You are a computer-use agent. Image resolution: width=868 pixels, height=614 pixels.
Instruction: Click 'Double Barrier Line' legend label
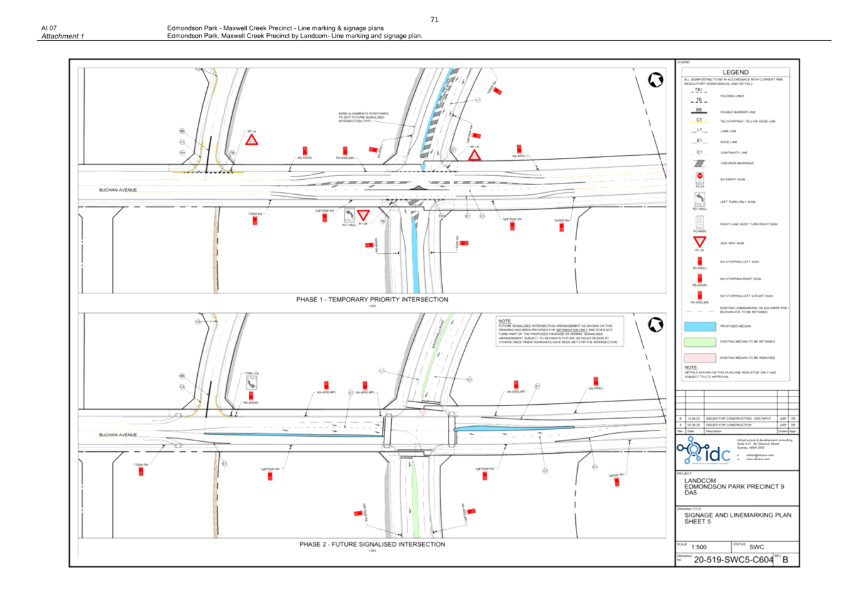(x=737, y=112)
